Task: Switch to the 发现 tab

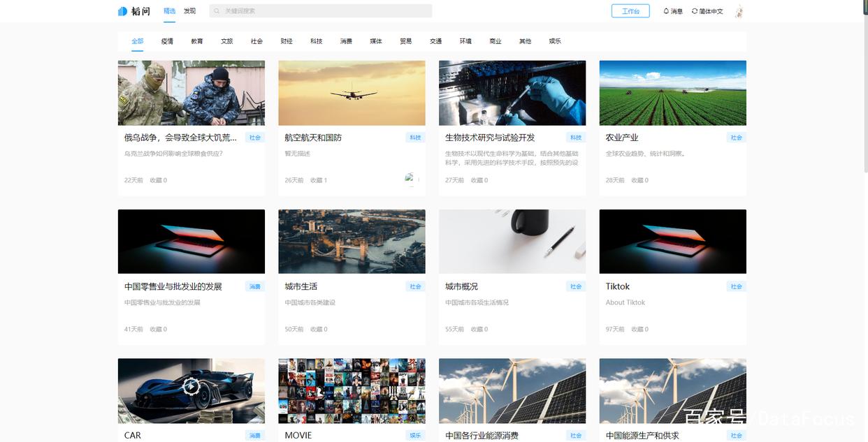Action: pyautogui.click(x=189, y=10)
